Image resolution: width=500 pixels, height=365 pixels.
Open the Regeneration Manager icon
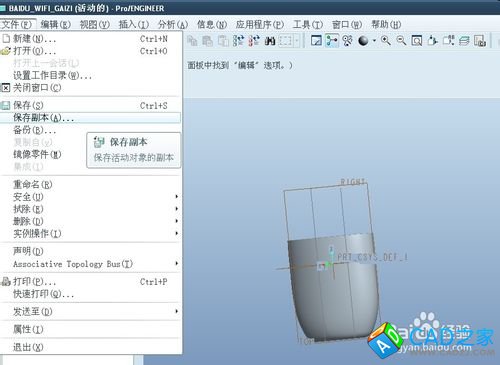pyautogui.click(x=254, y=41)
